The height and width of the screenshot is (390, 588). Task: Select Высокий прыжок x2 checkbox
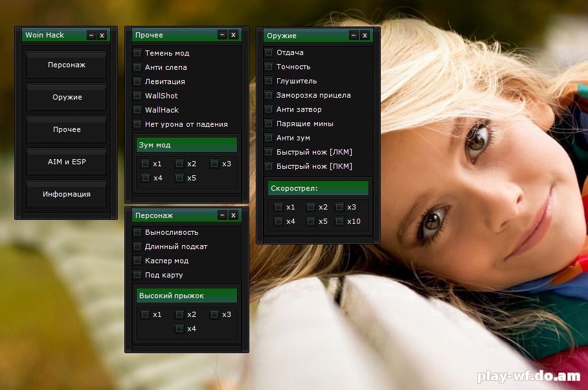coord(179,314)
